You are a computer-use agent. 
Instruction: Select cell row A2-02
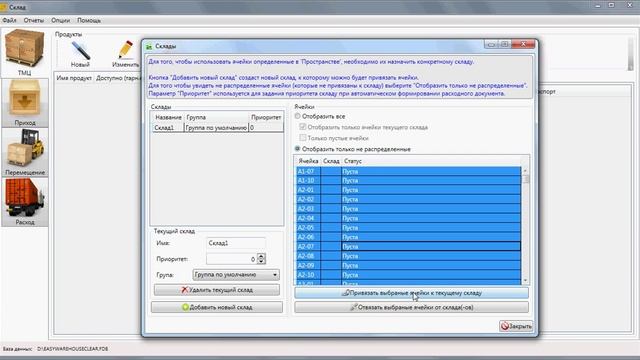[x=408, y=200]
